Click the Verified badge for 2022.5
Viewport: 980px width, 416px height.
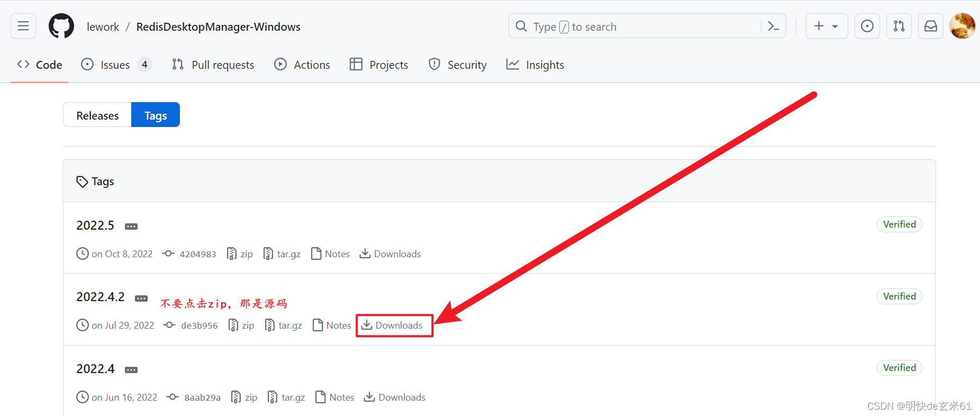[899, 224]
